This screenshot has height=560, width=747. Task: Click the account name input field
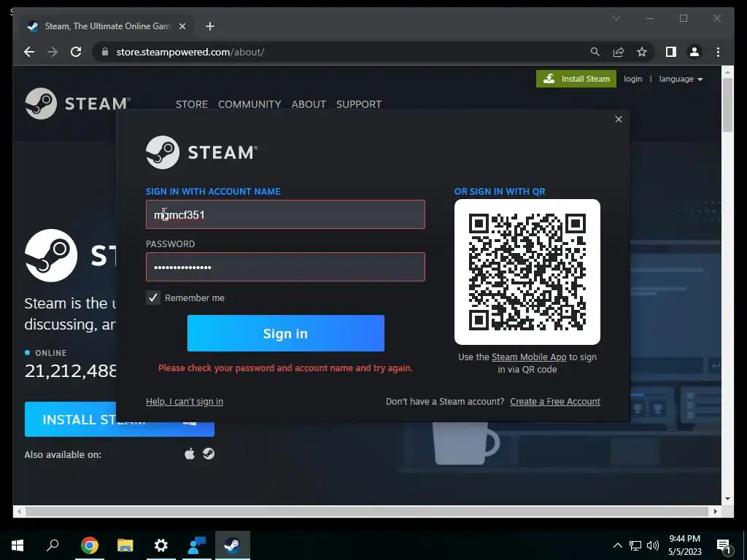[x=285, y=214]
